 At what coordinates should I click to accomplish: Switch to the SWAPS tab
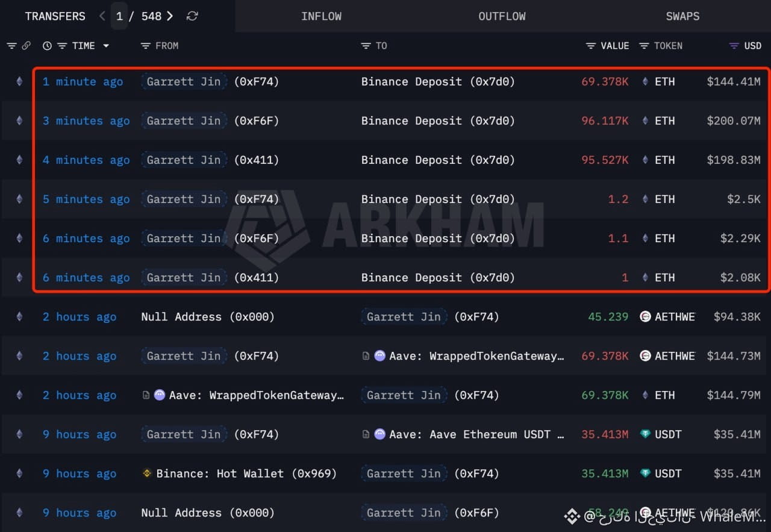(x=682, y=16)
